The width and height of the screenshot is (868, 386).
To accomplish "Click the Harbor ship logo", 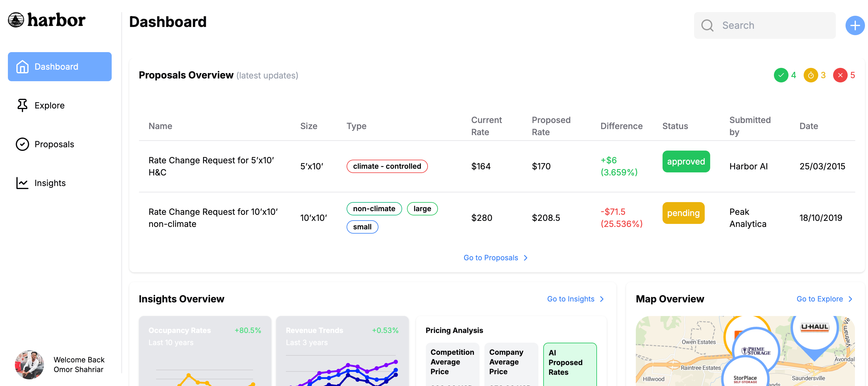I will (x=16, y=20).
